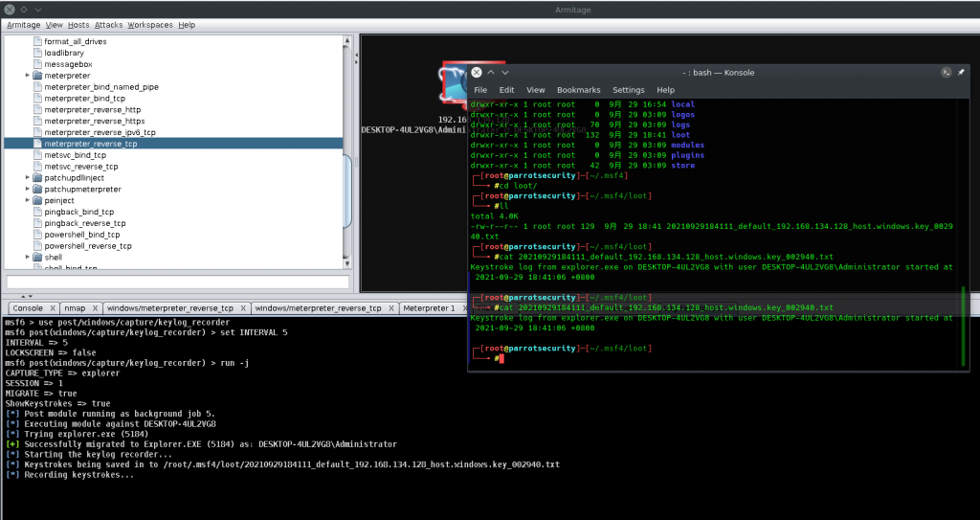This screenshot has width=980, height=520.
Task: Click the file icon beside powershell_reverse_tcp
Action: [x=37, y=246]
